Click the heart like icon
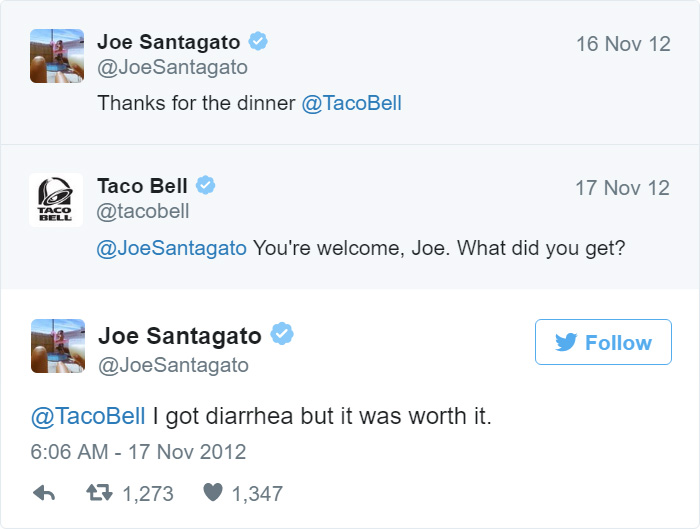The image size is (700, 529). [x=212, y=492]
